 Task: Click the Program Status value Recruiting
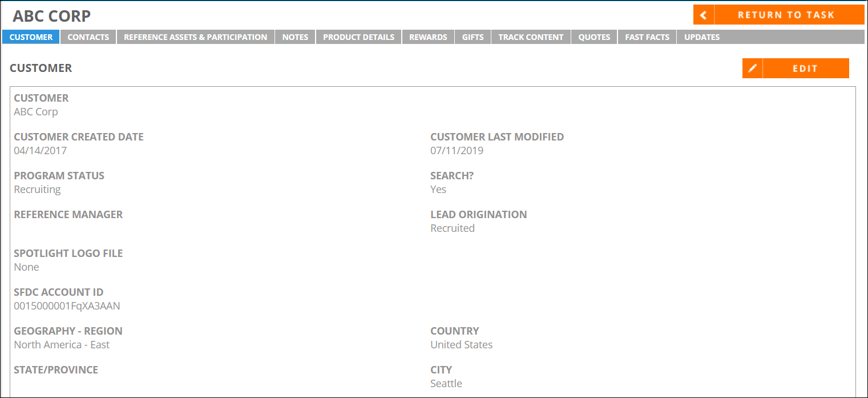click(37, 190)
